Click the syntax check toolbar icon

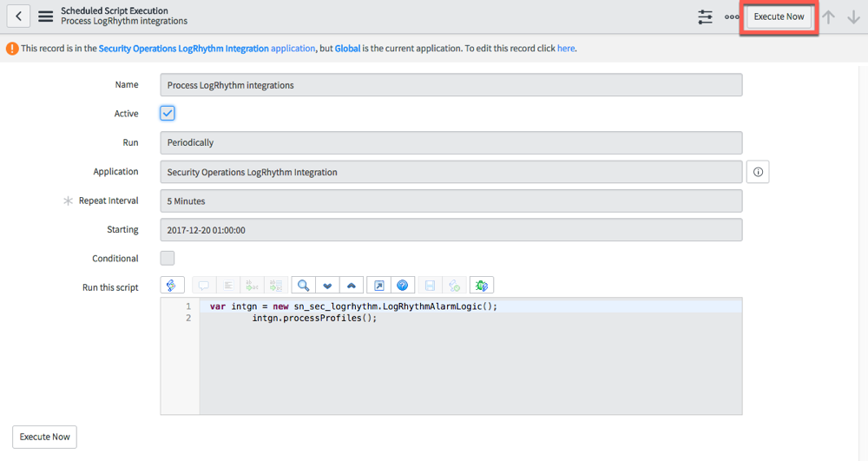pyautogui.click(x=454, y=286)
